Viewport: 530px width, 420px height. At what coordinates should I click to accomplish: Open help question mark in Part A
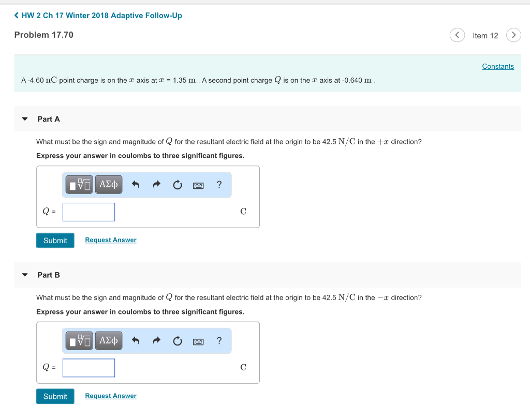tap(219, 184)
